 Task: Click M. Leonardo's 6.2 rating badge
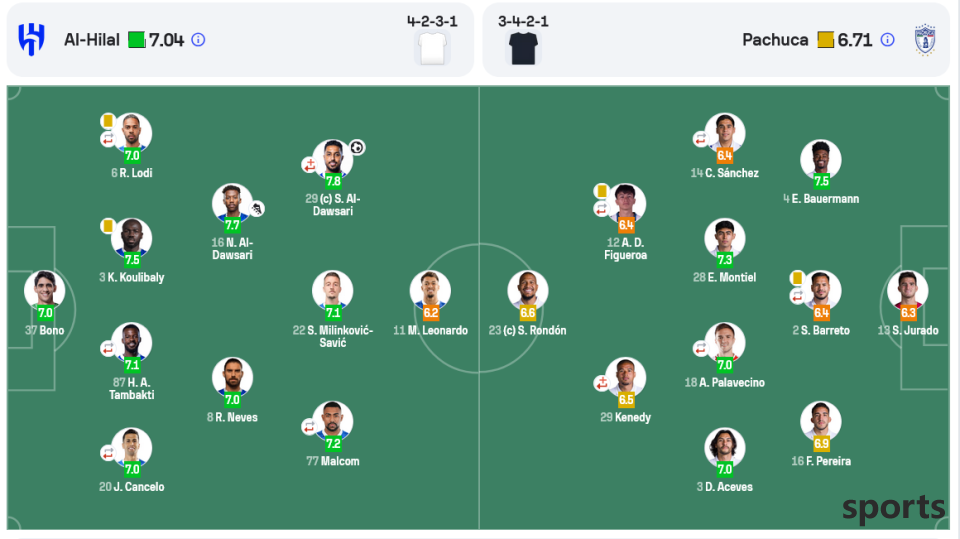click(430, 313)
